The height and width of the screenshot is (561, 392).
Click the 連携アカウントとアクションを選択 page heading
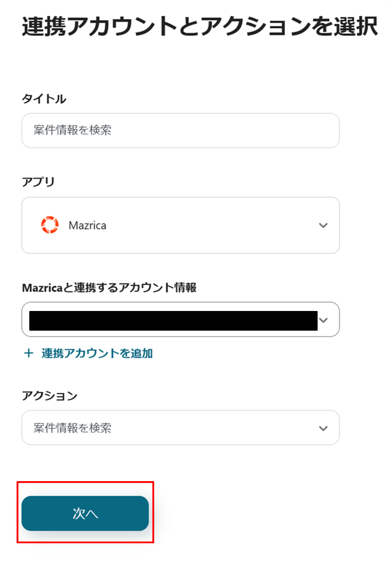pyautogui.click(x=200, y=26)
